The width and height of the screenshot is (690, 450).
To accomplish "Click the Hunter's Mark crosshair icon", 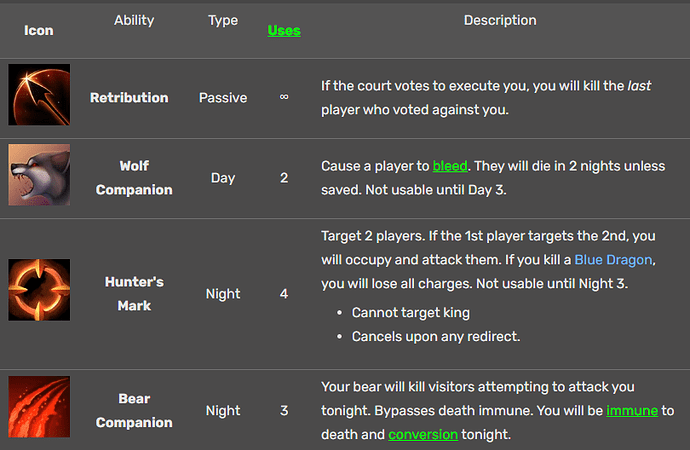I will point(39,289).
